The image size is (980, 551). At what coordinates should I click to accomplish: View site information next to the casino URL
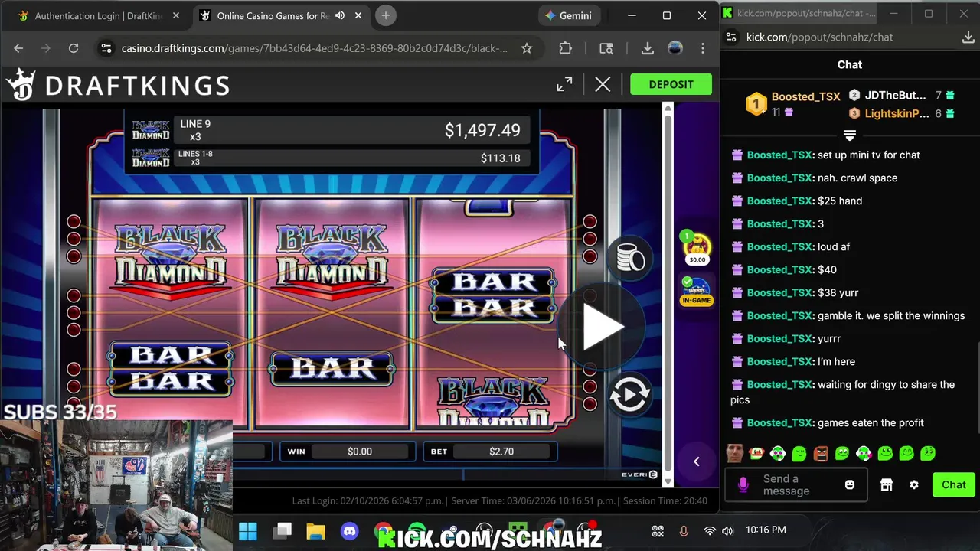pos(106,48)
